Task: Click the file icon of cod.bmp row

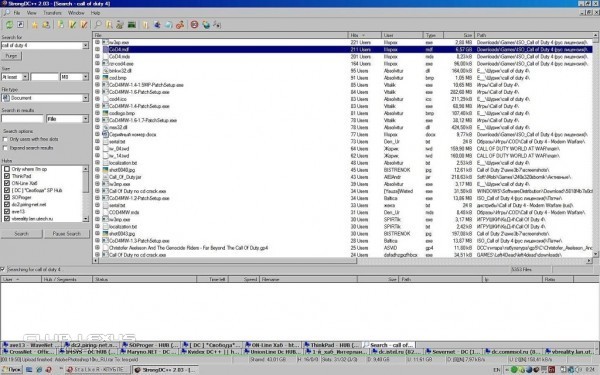Action: click(106, 78)
